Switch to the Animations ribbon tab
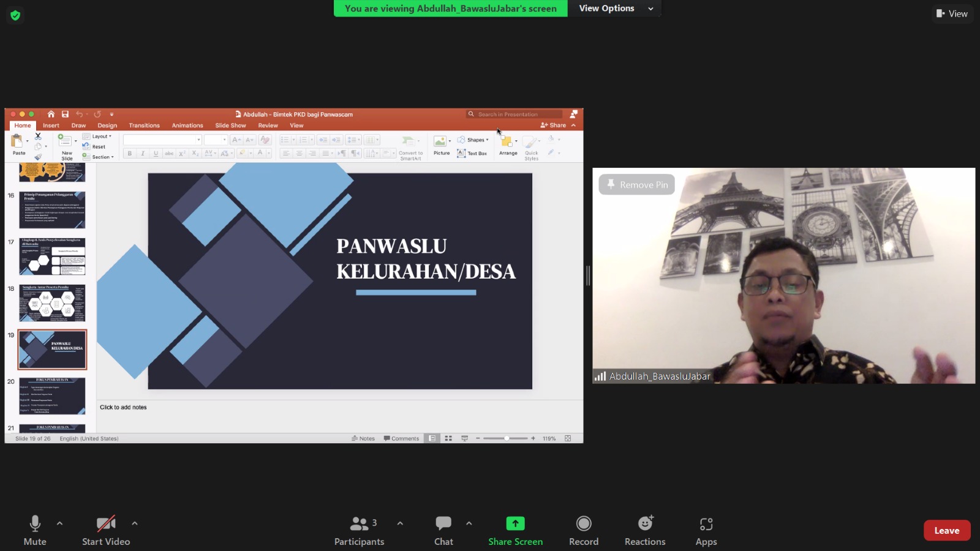The image size is (980, 551). [x=187, y=125]
